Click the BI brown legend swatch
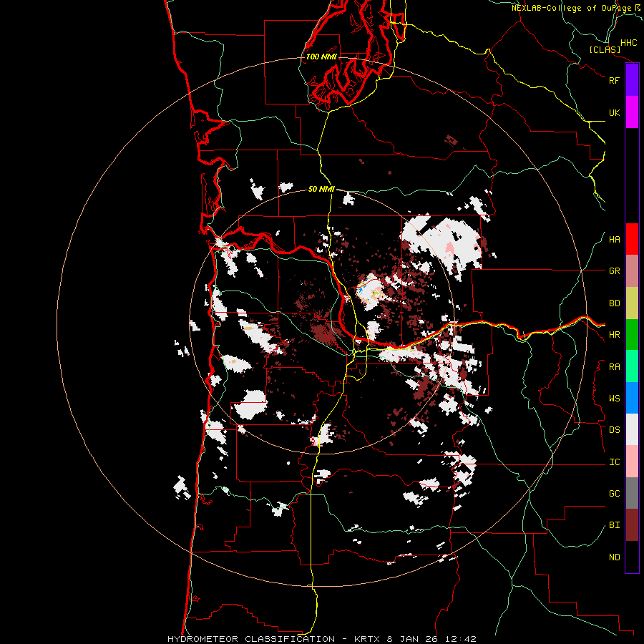 coord(632,525)
